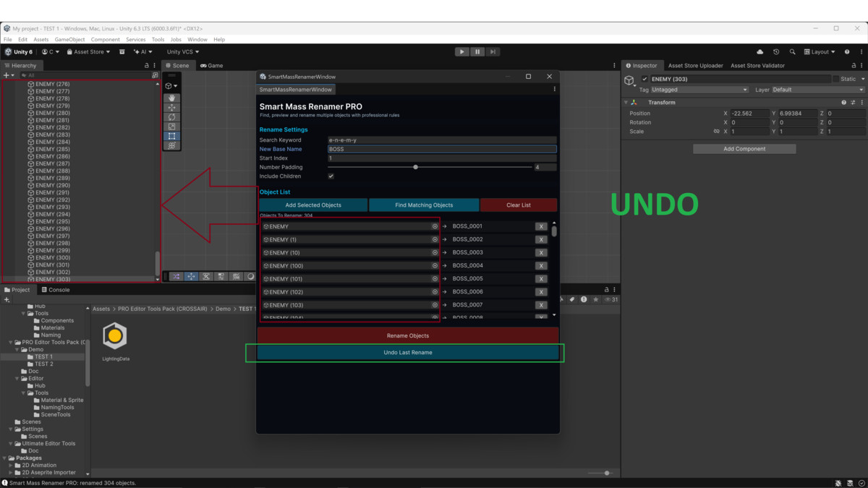
Task: Click the Find Matching Objects button
Action: (424, 205)
